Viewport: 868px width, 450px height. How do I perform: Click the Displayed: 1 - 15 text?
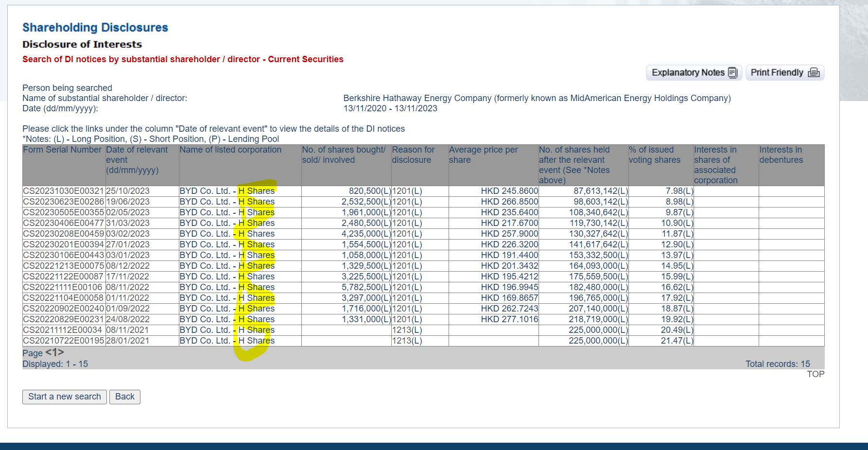tap(55, 364)
